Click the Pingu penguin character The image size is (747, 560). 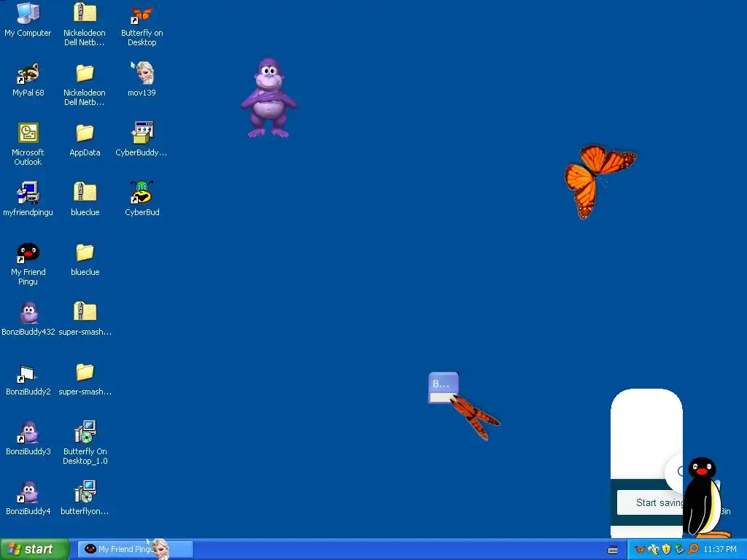(x=705, y=497)
